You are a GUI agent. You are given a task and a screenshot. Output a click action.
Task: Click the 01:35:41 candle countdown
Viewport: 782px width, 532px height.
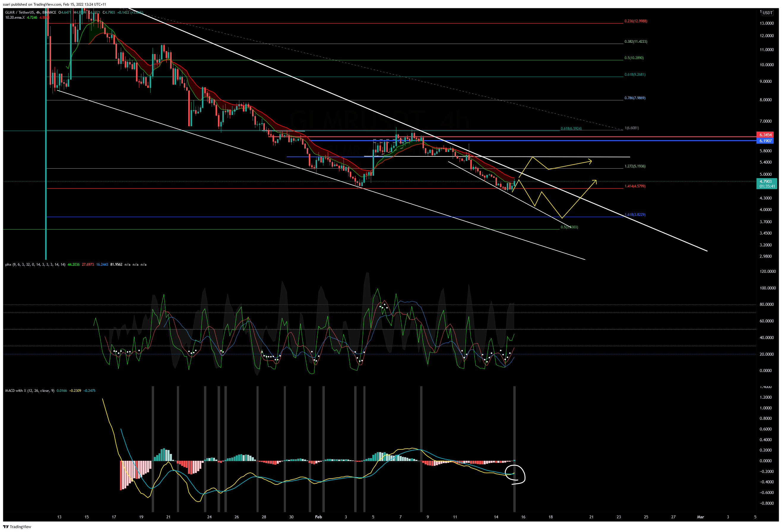[x=767, y=186]
